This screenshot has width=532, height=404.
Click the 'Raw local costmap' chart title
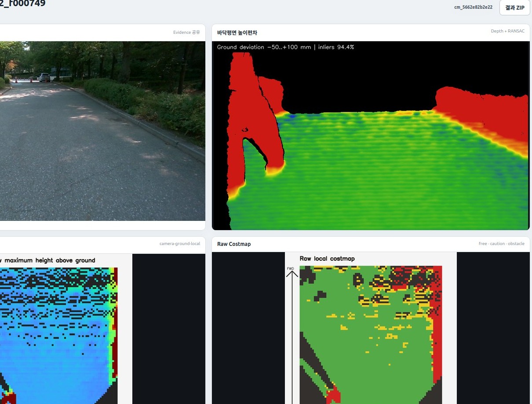(x=327, y=259)
